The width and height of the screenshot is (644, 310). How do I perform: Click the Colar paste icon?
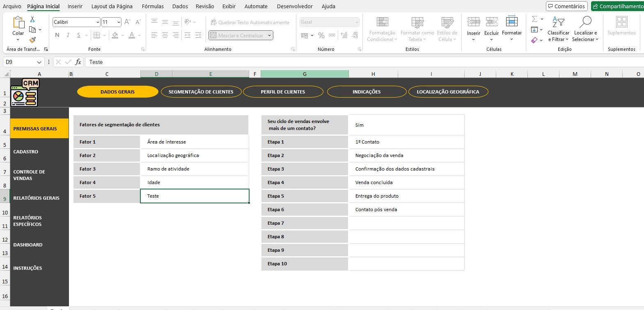tap(18, 25)
